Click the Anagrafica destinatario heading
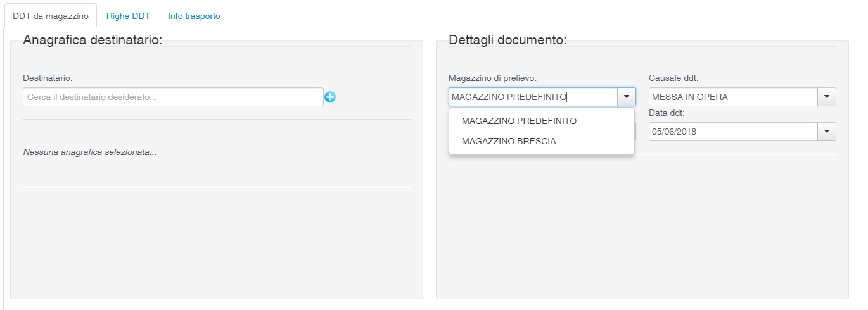868x310 pixels. pos(93,40)
